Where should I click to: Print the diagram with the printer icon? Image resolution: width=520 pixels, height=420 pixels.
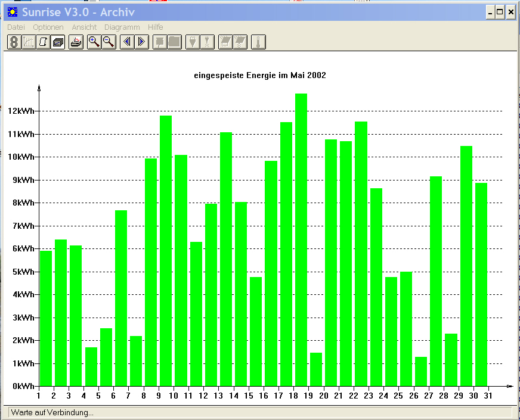tap(76, 42)
